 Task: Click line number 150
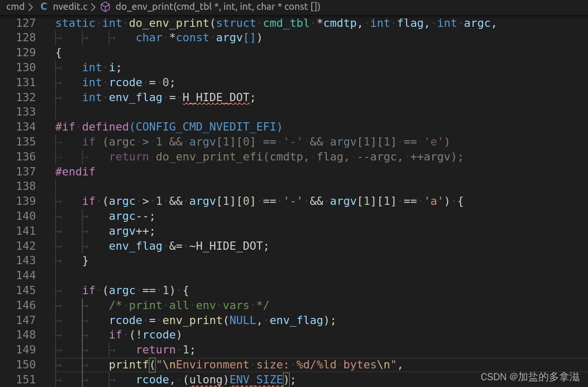click(26, 365)
